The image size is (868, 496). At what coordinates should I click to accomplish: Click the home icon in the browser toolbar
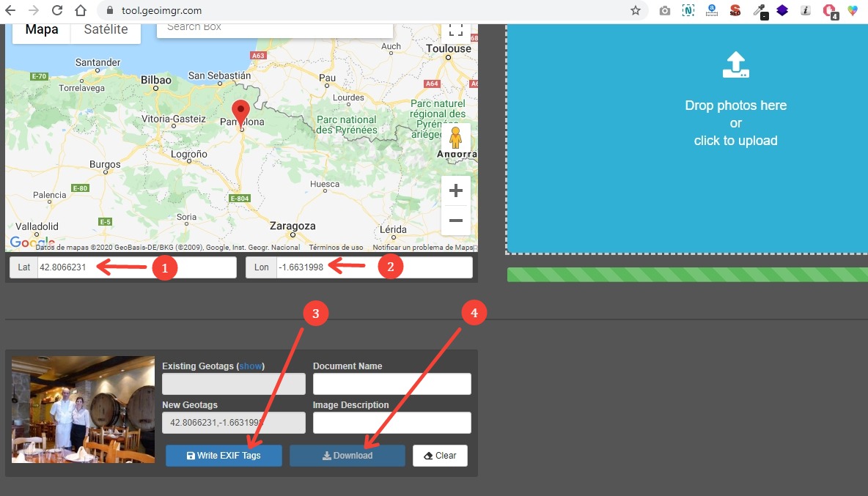79,10
